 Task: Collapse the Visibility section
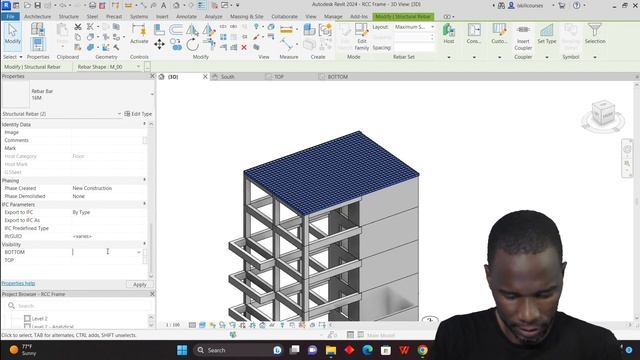tap(144, 244)
